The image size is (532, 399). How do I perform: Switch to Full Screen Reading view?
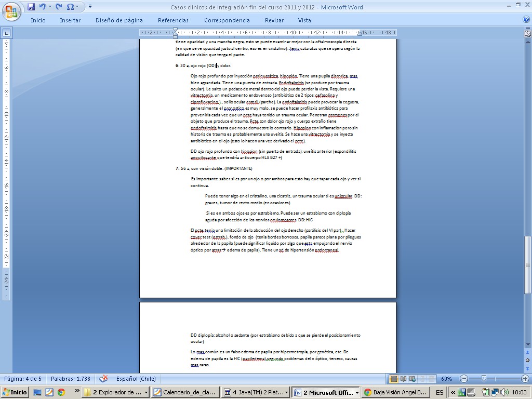[x=402, y=379]
